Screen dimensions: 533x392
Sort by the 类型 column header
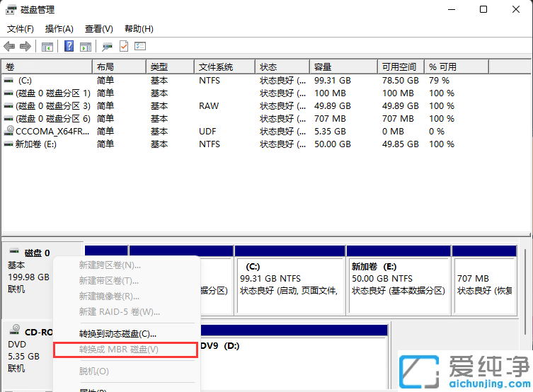pos(171,67)
